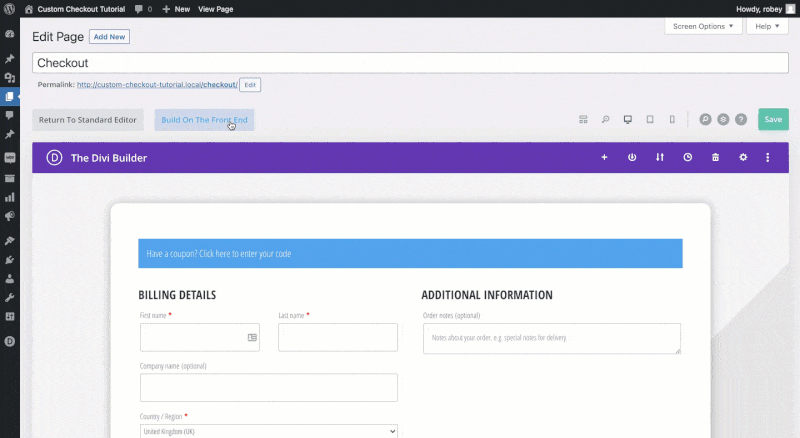This screenshot has height=438, width=800.
Task: Switch to tablet preview
Action: (650, 119)
